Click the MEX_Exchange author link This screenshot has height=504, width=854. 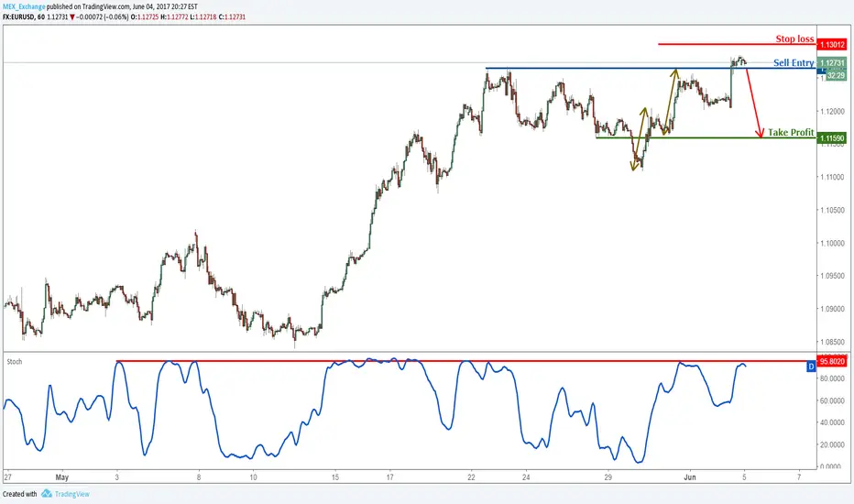(x=24, y=7)
